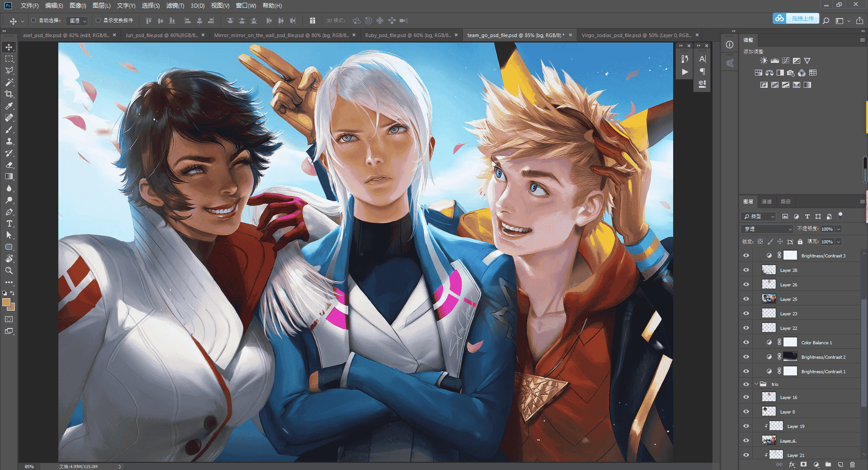
Task: Open layer style fx menu
Action: 792,464
